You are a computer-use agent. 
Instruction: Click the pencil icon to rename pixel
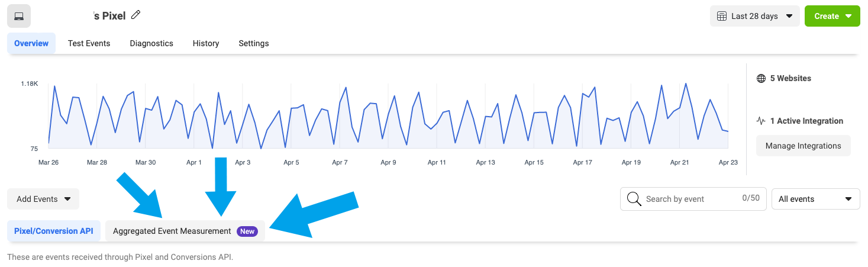click(136, 15)
